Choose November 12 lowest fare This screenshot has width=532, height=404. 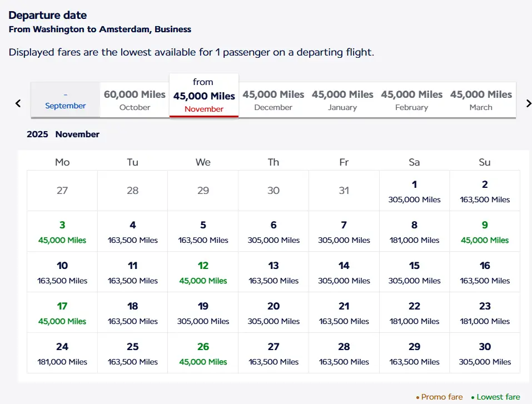[x=203, y=272]
